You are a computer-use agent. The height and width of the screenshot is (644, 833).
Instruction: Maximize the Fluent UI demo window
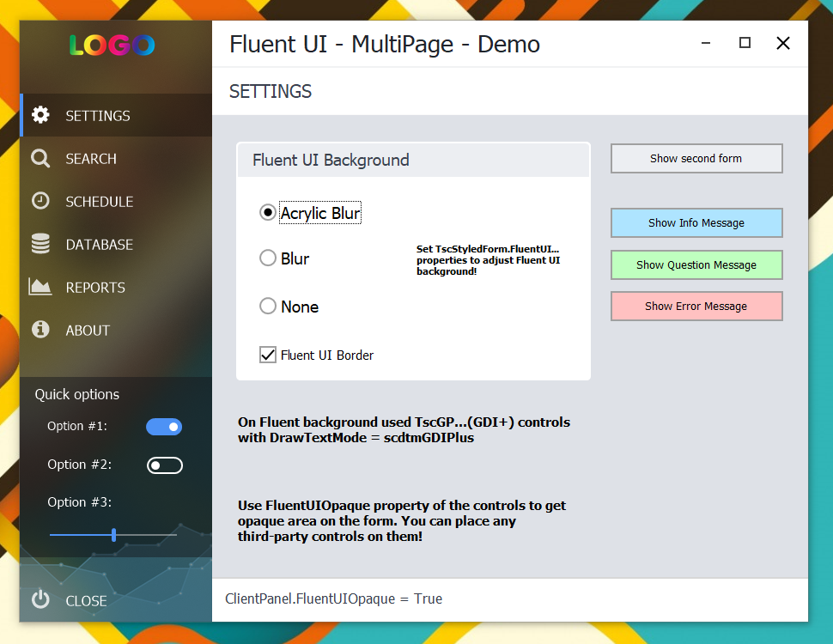[745, 43]
